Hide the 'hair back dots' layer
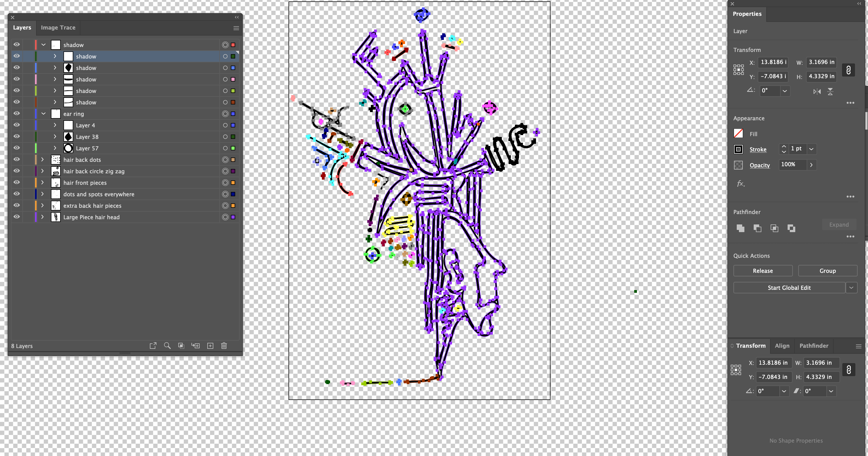This screenshot has width=868, height=456. coord(16,160)
